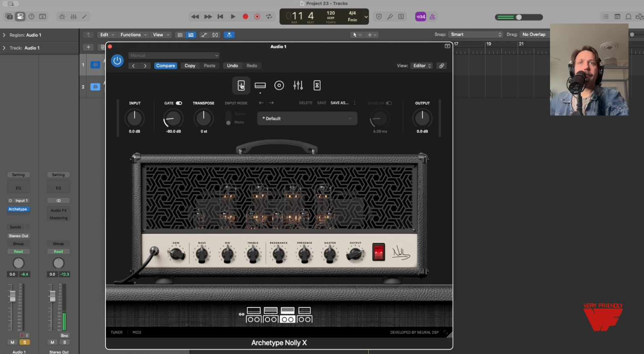
Task: Expand the Region Audio 1 disclosure
Action: pos(4,35)
